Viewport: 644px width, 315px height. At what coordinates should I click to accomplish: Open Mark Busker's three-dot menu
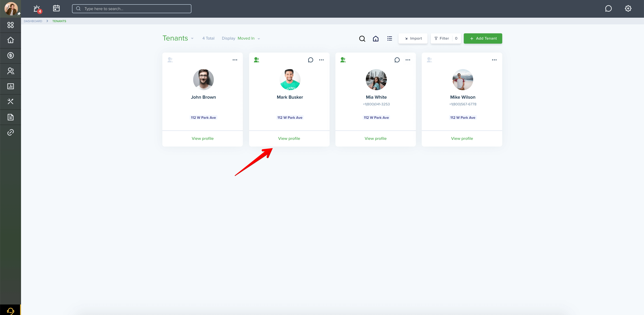tap(321, 60)
